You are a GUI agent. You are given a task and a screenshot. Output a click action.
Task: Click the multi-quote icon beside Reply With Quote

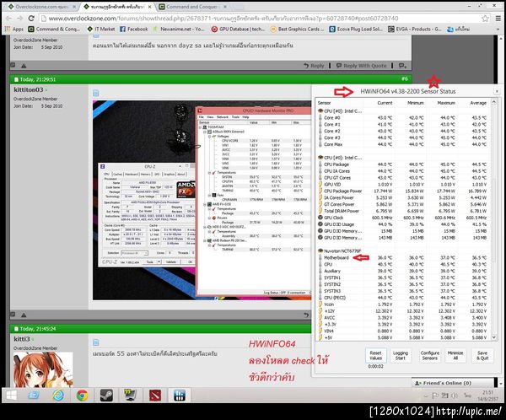click(402, 66)
